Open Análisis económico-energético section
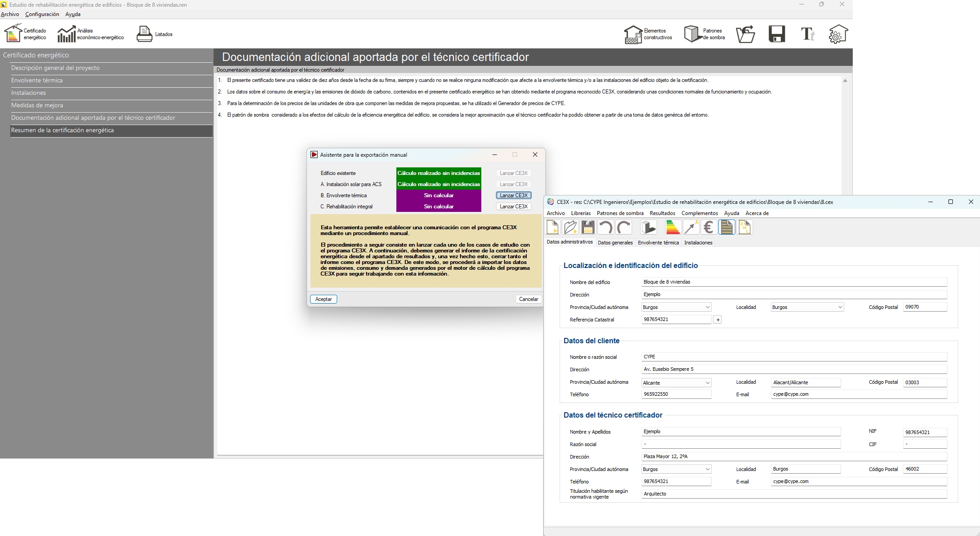The height and width of the screenshot is (536, 980). (91, 34)
